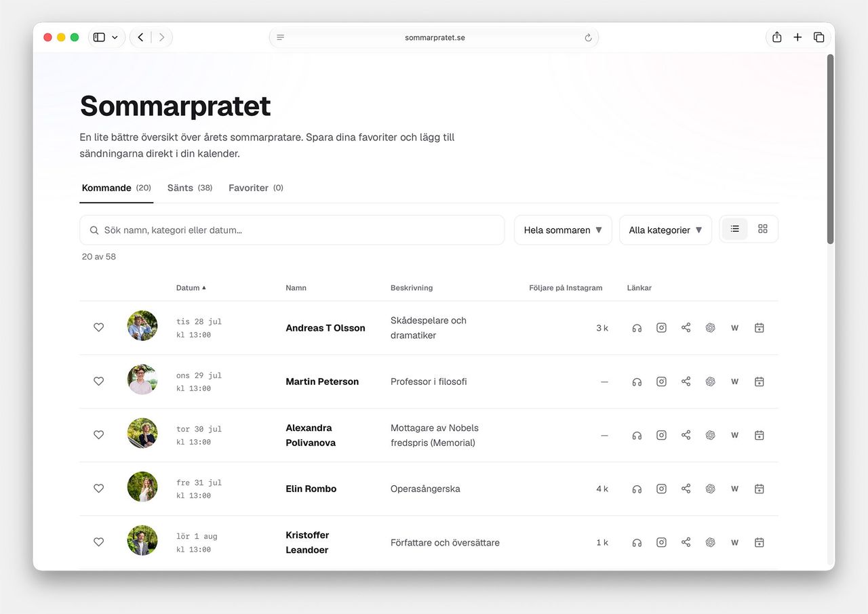Open the Hela sommaren dropdown
The width and height of the screenshot is (868, 614).
coord(563,230)
